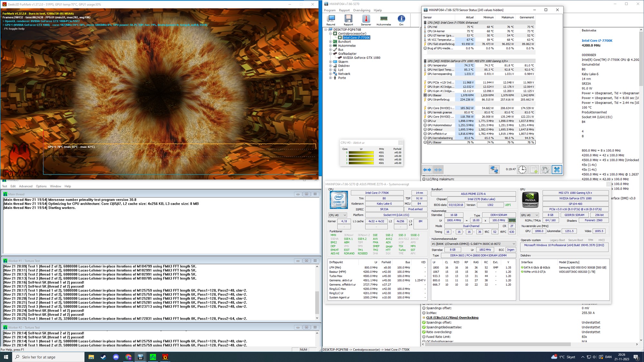This screenshot has width=644, height=362.
Task: Click in the taskbar search box
Action: coord(49,357)
